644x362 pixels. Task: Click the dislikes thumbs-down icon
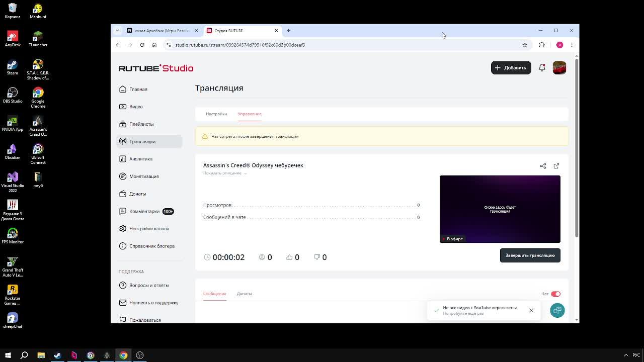pyautogui.click(x=317, y=257)
